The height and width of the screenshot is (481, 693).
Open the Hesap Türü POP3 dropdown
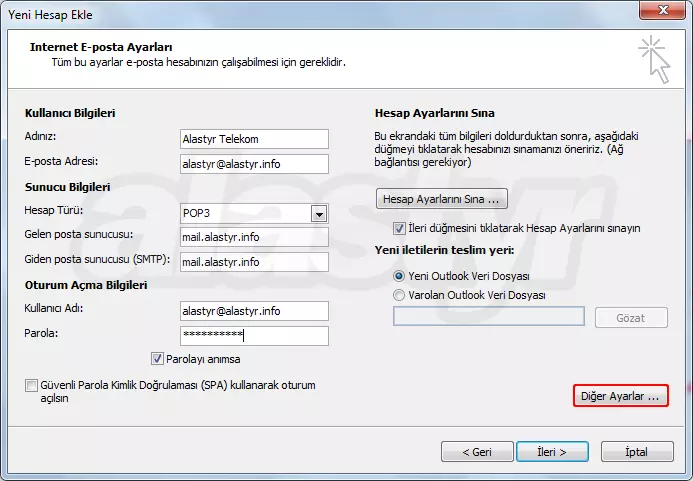[x=319, y=214]
